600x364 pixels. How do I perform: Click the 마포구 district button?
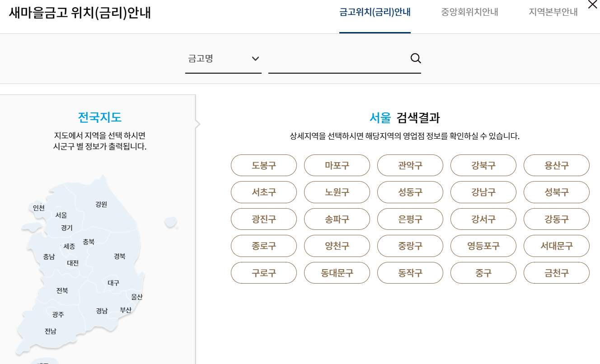coord(337,165)
